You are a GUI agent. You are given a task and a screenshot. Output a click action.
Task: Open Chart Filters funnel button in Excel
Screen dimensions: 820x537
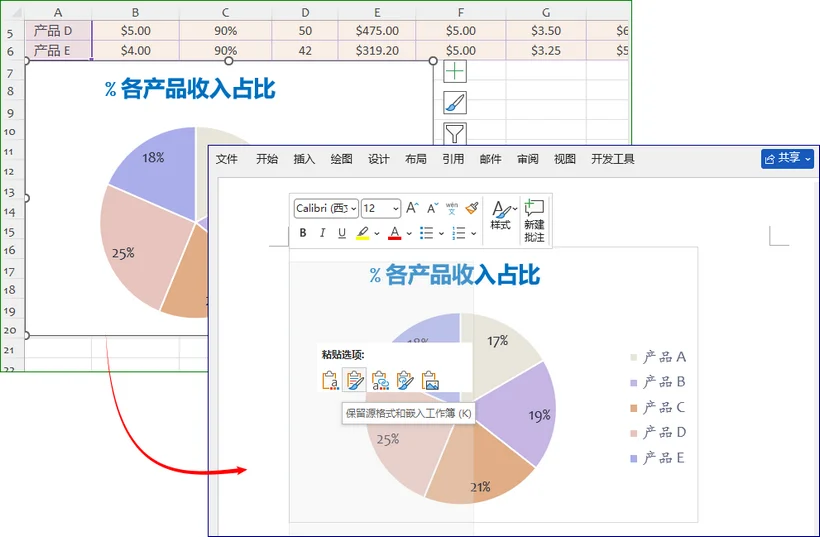point(454,133)
